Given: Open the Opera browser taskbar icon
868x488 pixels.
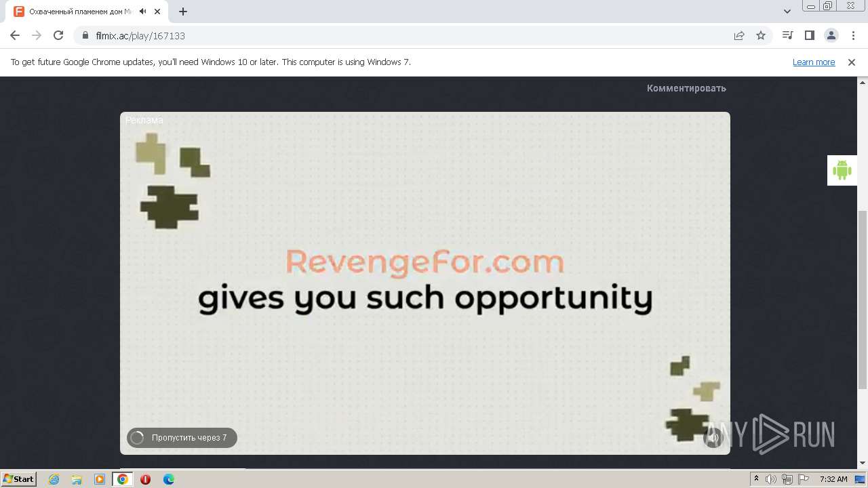Looking at the screenshot, I should (x=146, y=479).
